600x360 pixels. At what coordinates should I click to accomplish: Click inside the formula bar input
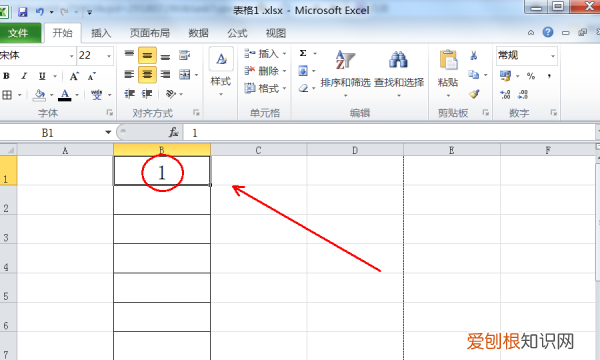(x=389, y=133)
